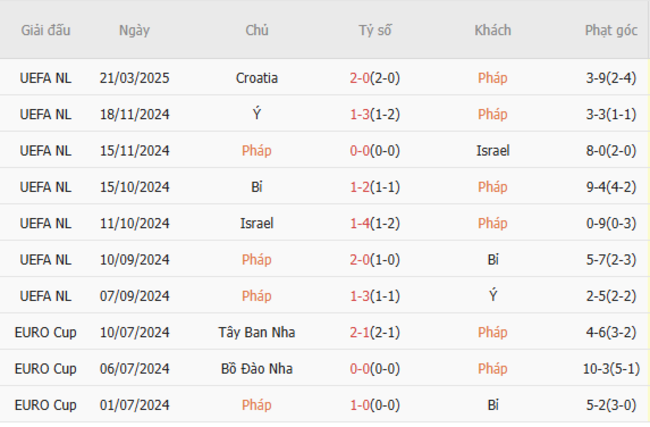Select the date 21/03/2025
This screenshot has width=650, height=427.
134,78
